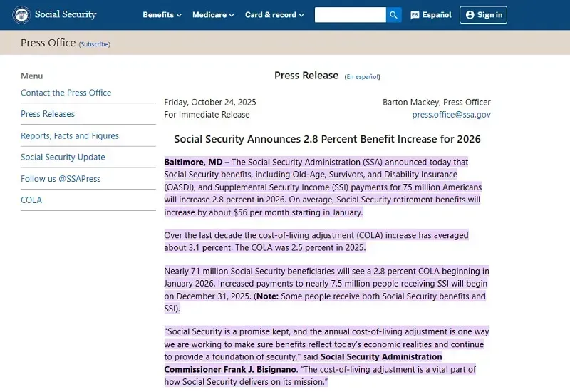Click the press.office@ssa.gov email link

[451, 114]
